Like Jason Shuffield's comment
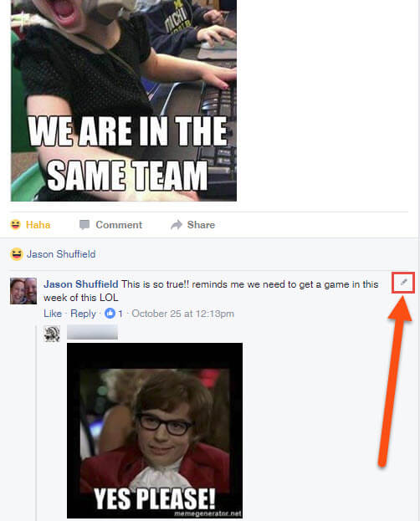Screen dimensions: 420x521 click(53, 314)
